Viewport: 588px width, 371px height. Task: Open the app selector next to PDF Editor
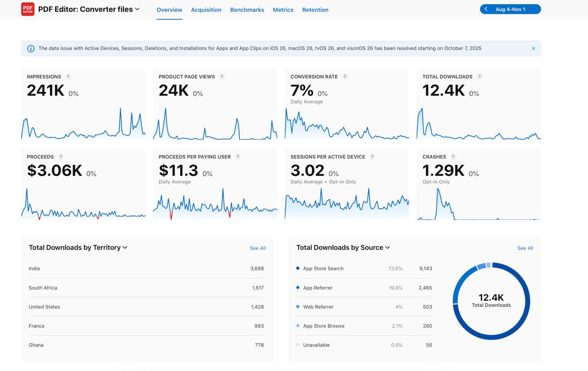click(136, 9)
